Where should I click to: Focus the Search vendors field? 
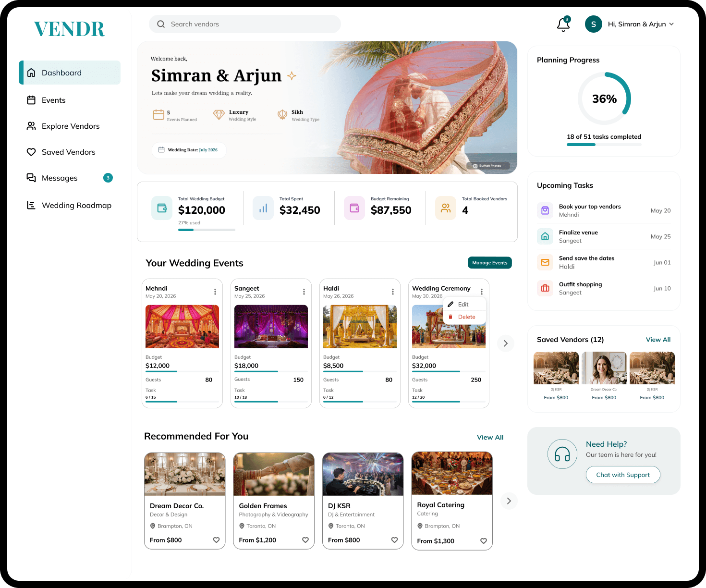[245, 24]
